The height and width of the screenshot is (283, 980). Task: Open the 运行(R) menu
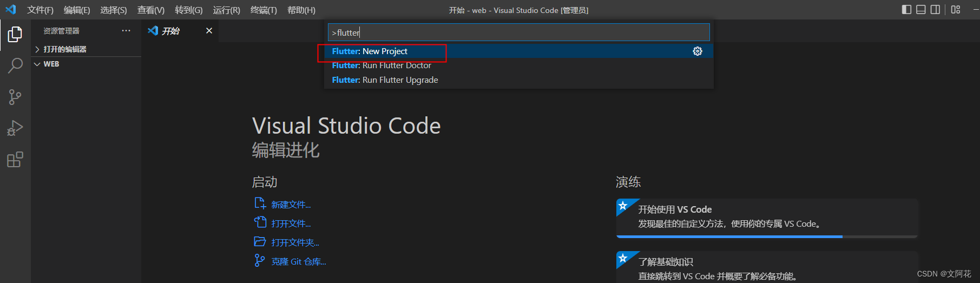pos(227,10)
